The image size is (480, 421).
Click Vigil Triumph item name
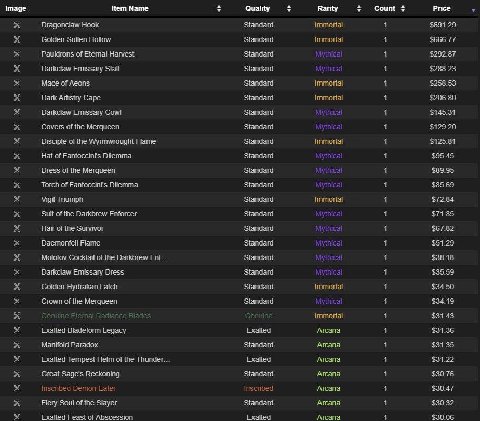(62, 199)
